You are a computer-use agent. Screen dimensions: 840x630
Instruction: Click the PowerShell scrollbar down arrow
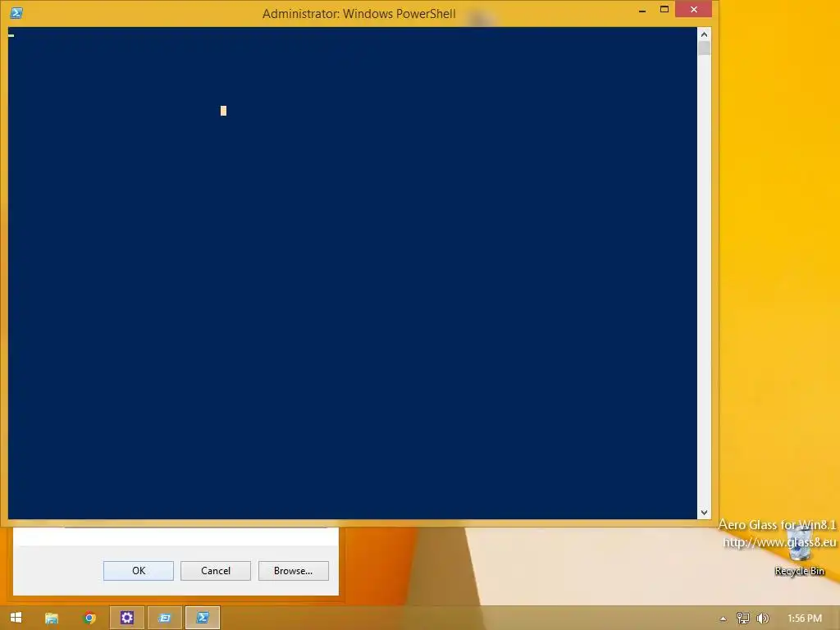704,513
